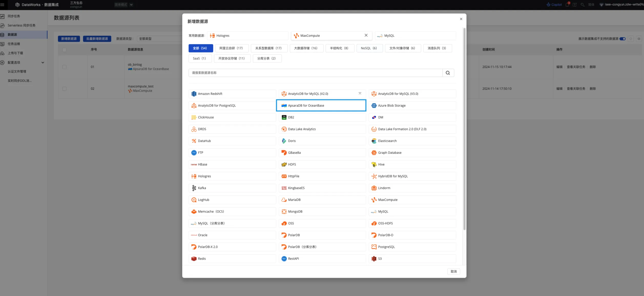
Task: Pick the DRDS data source icon
Action: [194, 129]
